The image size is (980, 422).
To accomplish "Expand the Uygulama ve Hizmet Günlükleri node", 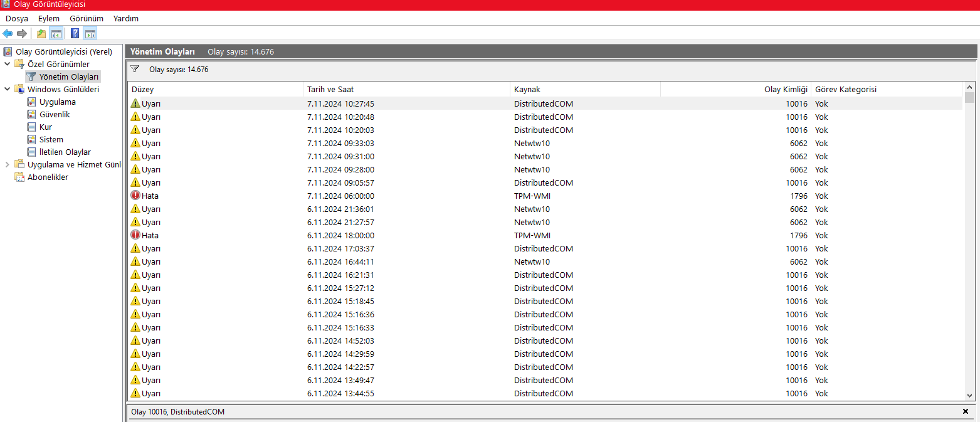I will (x=8, y=164).
